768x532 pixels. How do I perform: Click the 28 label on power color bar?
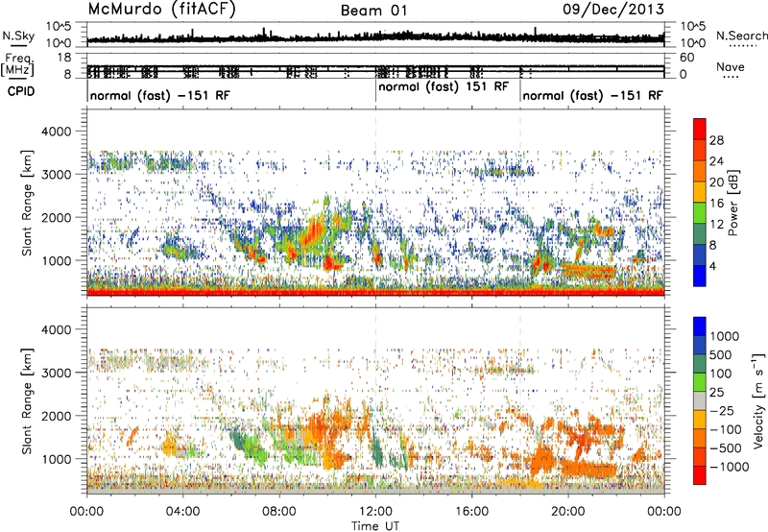pyautogui.click(x=716, y=140)
